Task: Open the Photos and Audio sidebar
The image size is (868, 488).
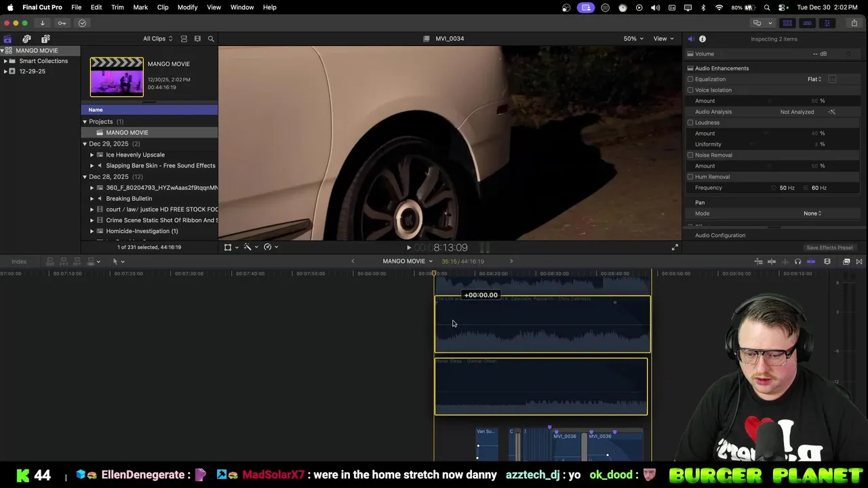Action: pos(26,39)
